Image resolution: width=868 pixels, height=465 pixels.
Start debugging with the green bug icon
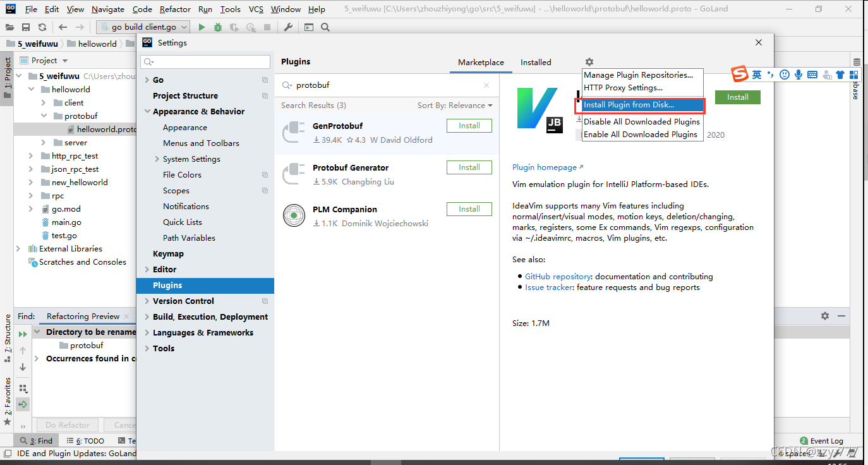pos(218,27)
